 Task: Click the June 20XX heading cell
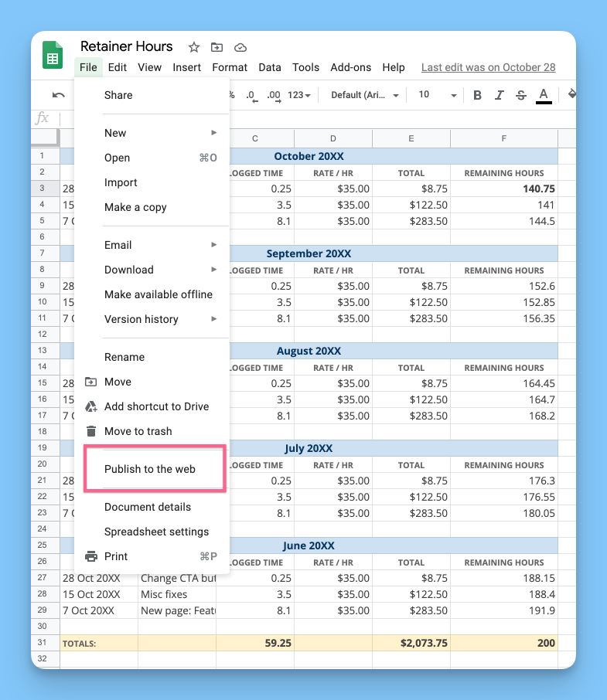point(309,545)
